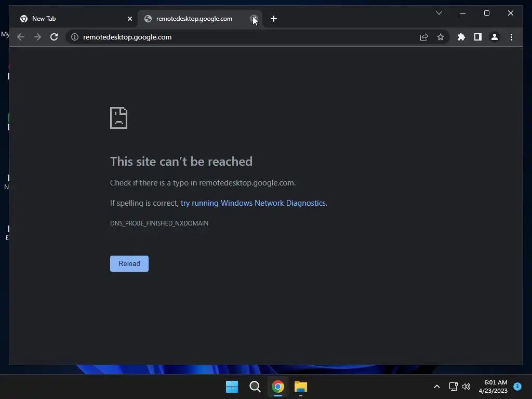Go back to previous page
This screenshot has height=399, width=532.
[x=21, y=37]
